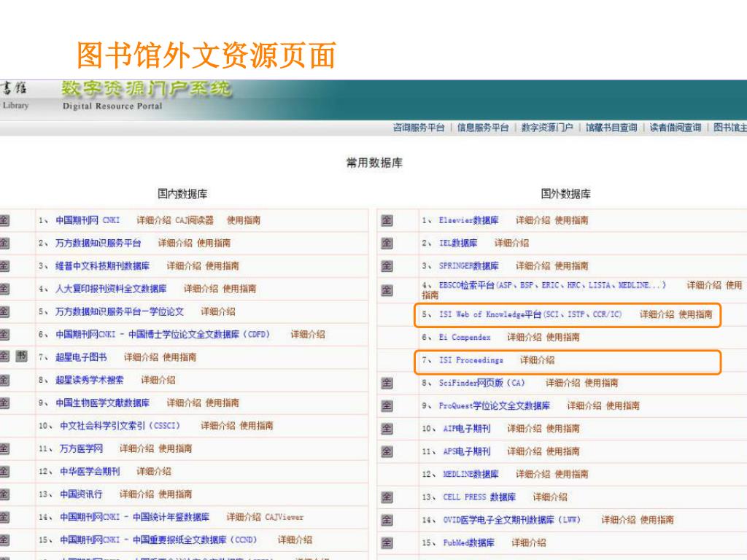
Task: Open the IEL数据库 link
Action: pos(458,243)
